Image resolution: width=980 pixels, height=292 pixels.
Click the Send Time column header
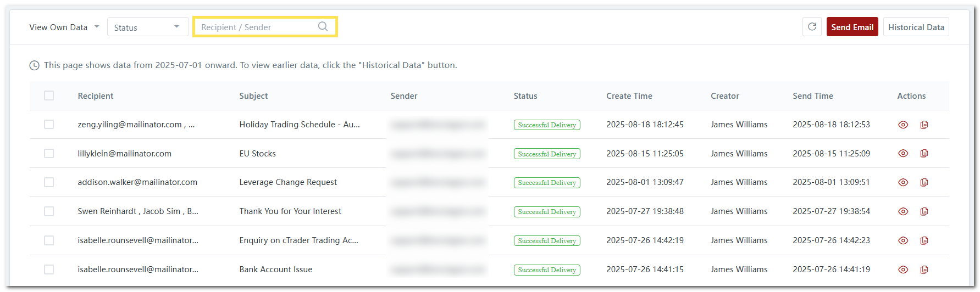pyautogui.click(x=812, y=96)
